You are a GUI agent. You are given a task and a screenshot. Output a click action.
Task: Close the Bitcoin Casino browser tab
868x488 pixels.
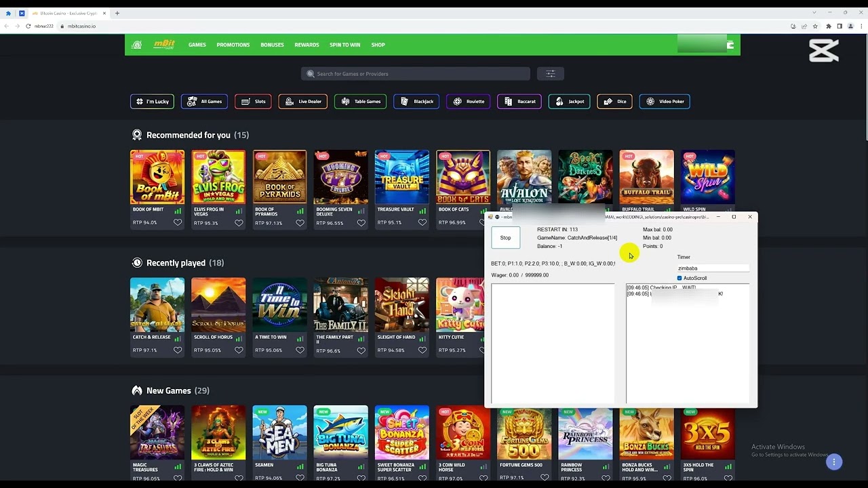point(104,13)
